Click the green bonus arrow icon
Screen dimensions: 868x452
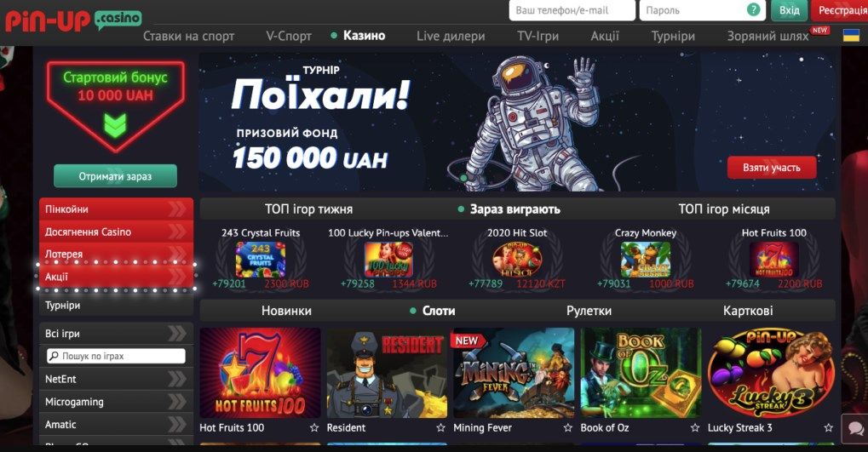tap(115, 125)
